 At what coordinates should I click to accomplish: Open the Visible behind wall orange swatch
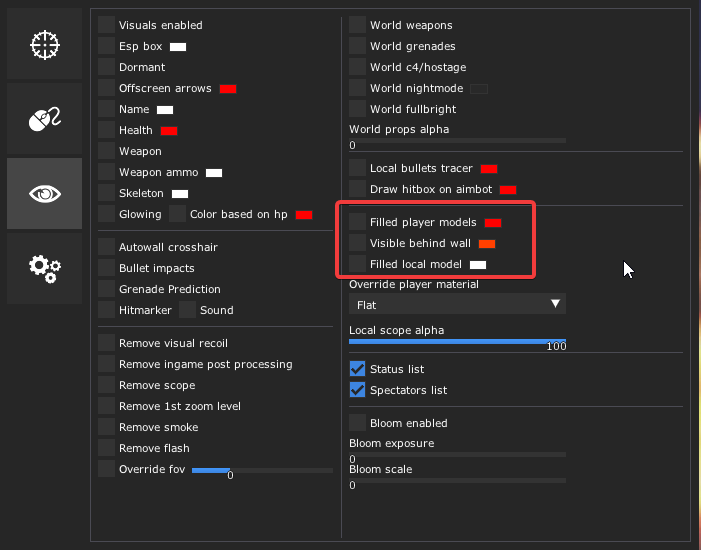coord(487,243)
